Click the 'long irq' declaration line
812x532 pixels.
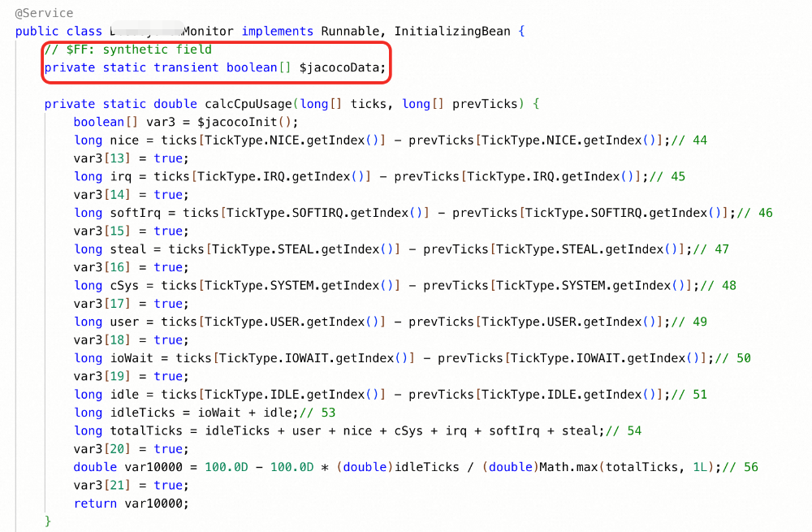click(379, 176)
